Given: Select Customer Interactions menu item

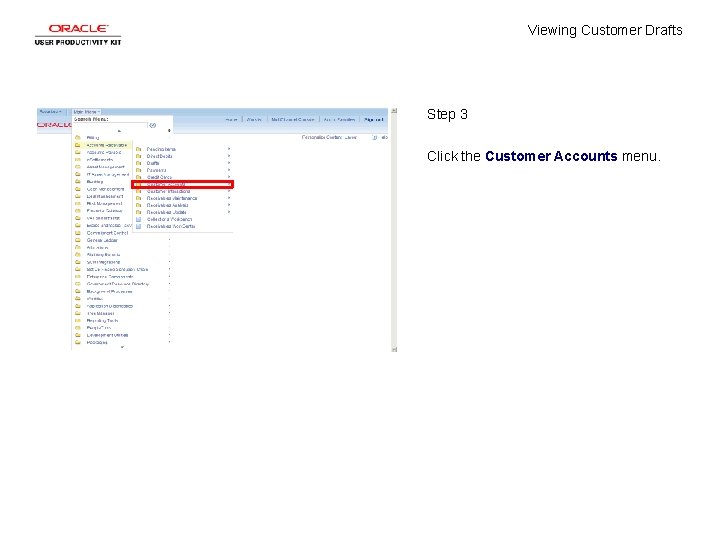Looking at the screenshot, I should [168, 191].
